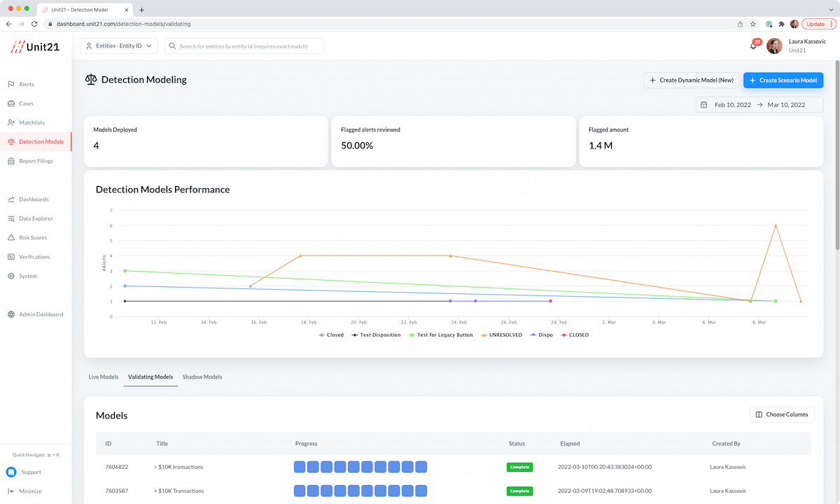This screenshot has width=840, height=504.
Task: Open the date range picker
Action: tap(759, 105)
